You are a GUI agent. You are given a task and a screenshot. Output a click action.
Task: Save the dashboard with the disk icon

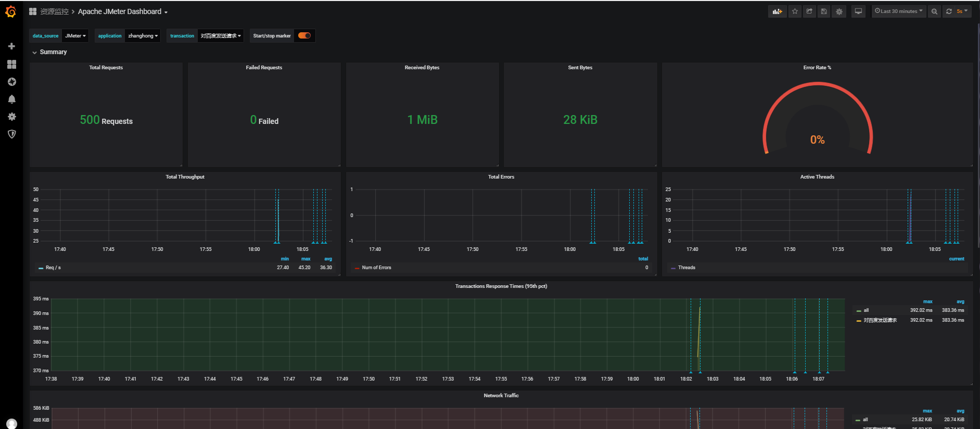click(824, 11)
